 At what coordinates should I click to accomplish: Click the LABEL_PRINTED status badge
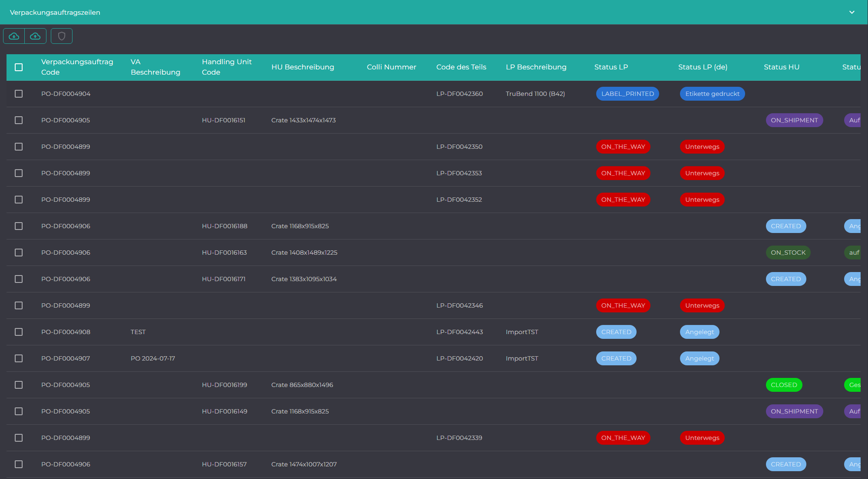point(627,94)
